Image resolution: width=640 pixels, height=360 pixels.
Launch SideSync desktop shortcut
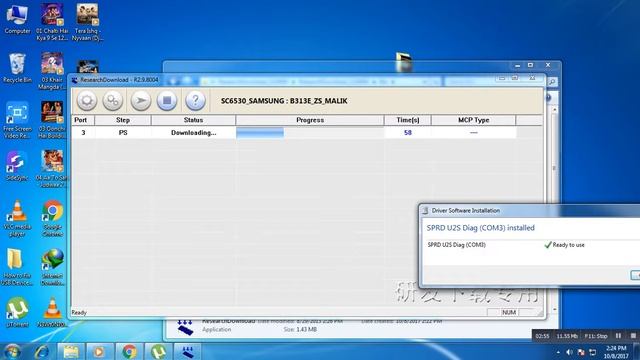(17, 166)
